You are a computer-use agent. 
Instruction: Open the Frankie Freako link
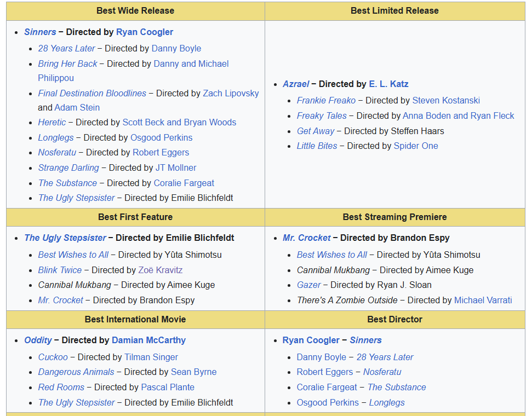coord(326,101)
